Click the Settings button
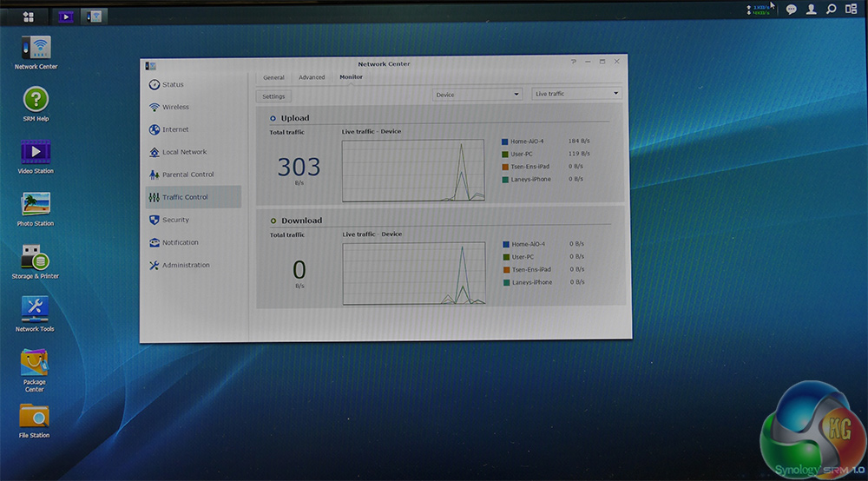Screen dimensions: 868x481 coord(273,96)
